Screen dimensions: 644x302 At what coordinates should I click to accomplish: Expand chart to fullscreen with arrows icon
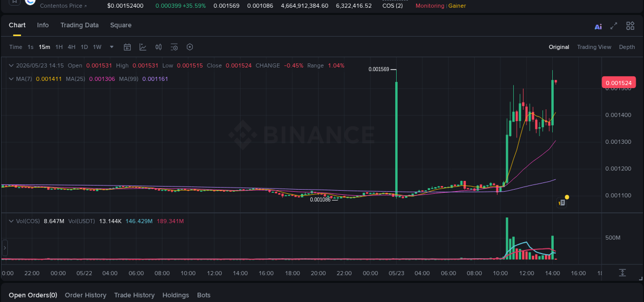(x=614, y=26)
